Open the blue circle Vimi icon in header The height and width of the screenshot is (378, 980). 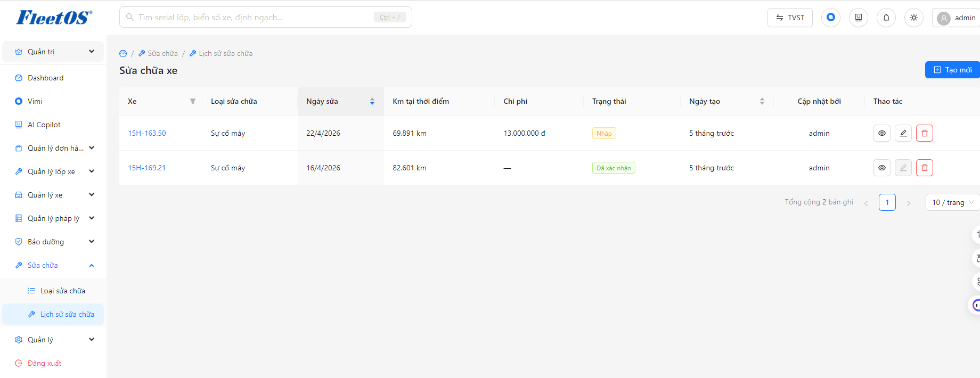(831, 18)
